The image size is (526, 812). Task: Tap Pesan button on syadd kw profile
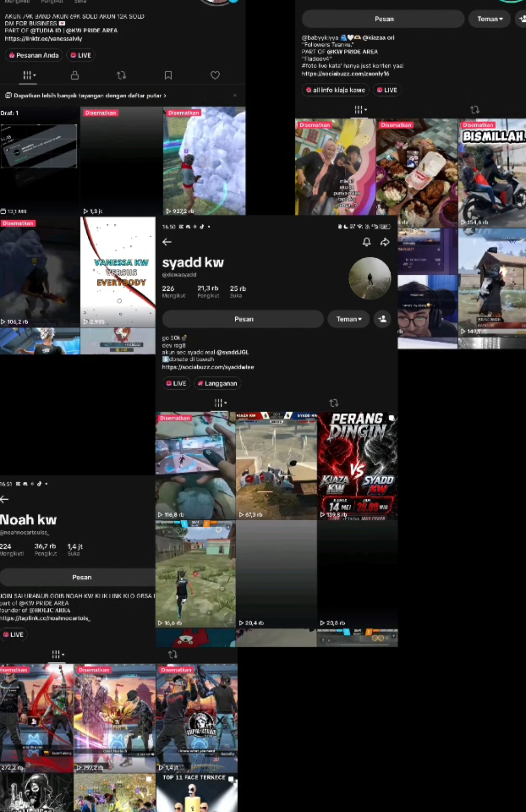click(243, 319)
